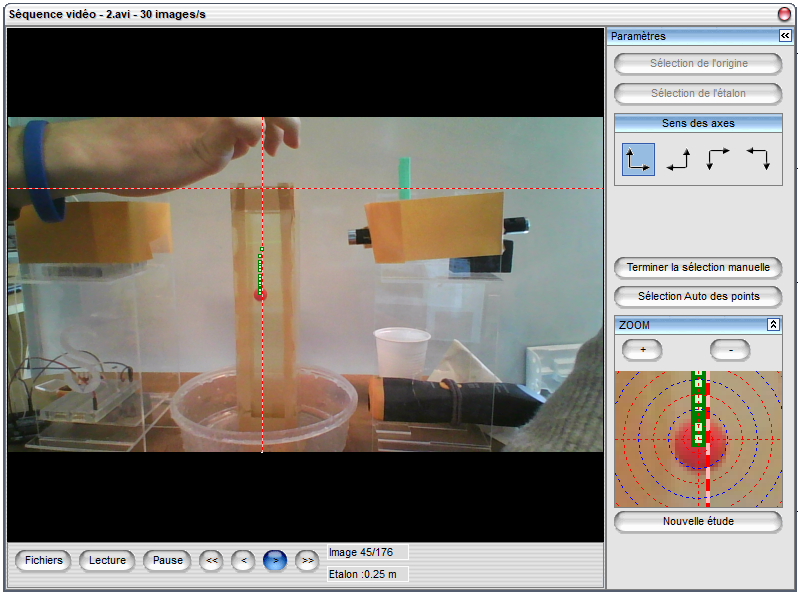Collapse the Paramètres panel with double-arrow
Viewport: 802px width, 597px height.
click(785, 35)
